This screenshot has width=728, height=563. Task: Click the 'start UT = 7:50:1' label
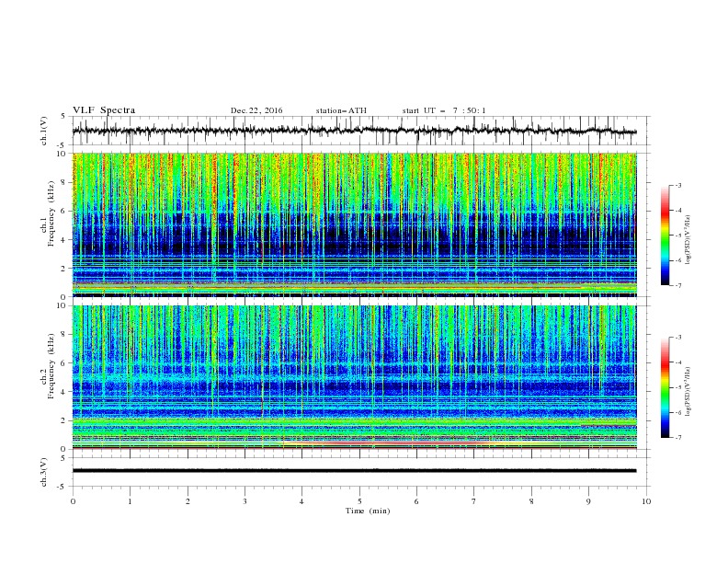point(444,110)
